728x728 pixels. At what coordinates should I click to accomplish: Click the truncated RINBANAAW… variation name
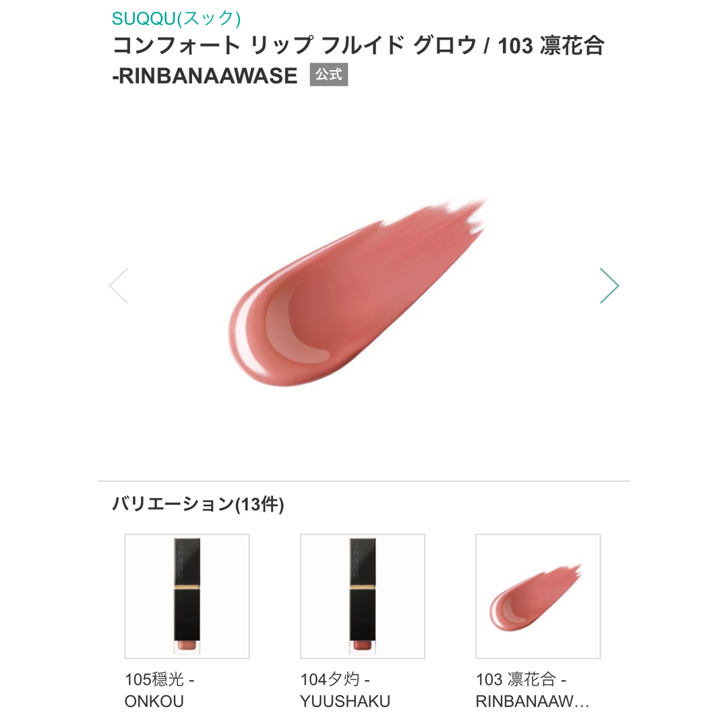[533, 701]
